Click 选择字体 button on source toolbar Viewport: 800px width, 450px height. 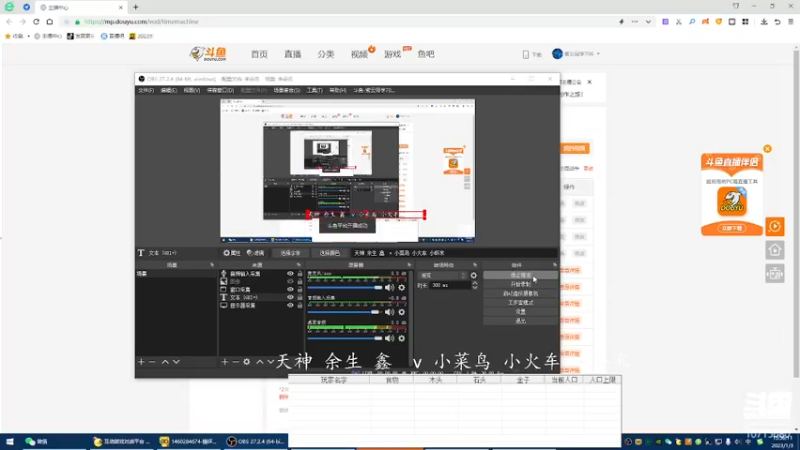point(290,253)
